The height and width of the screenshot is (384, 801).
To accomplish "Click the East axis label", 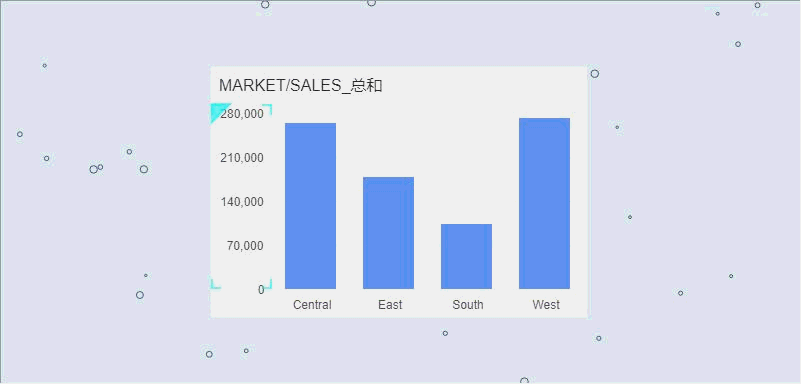I will point(390,305).
